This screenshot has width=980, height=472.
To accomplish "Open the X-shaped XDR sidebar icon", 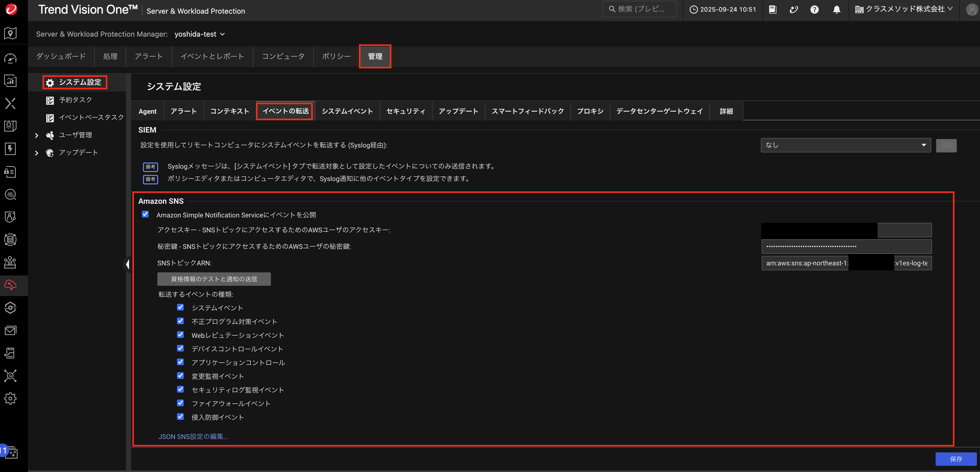I will click(10, 103).
